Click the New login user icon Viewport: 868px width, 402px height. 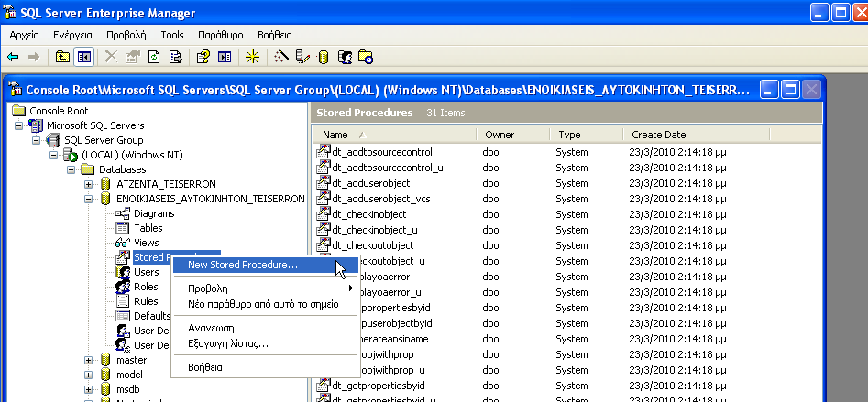click(x=345, y=57)
